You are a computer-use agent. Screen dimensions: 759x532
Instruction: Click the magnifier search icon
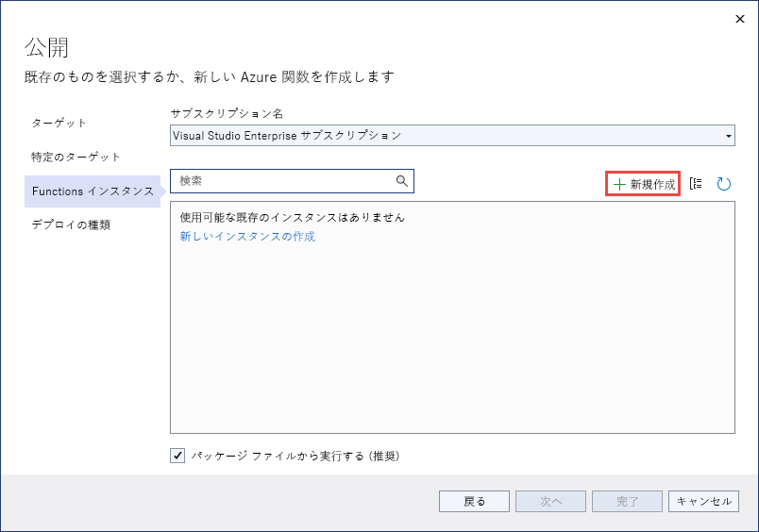click(402, 181)
